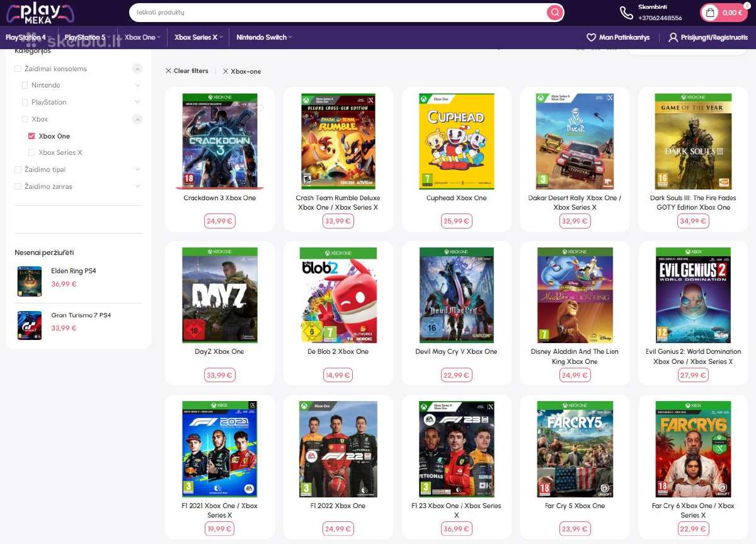Viewport: 756px width, 544px height.
Task: Click the pink search magnifier button
Action: [554, 13]
